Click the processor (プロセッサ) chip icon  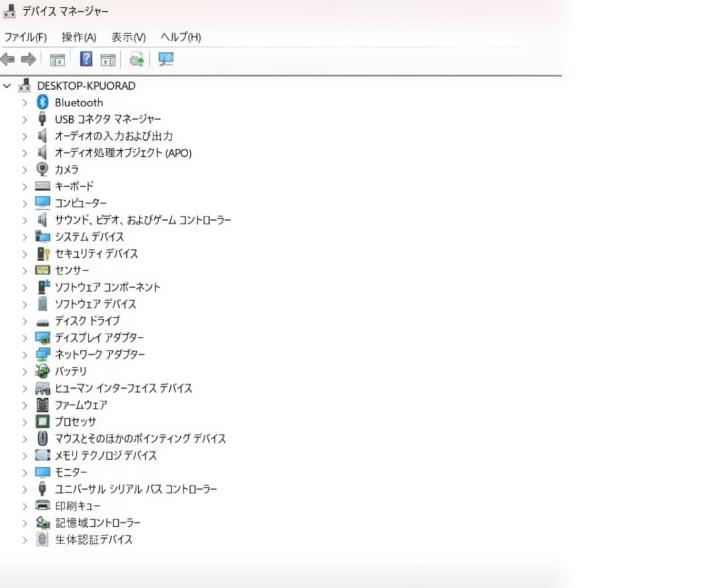43,422
